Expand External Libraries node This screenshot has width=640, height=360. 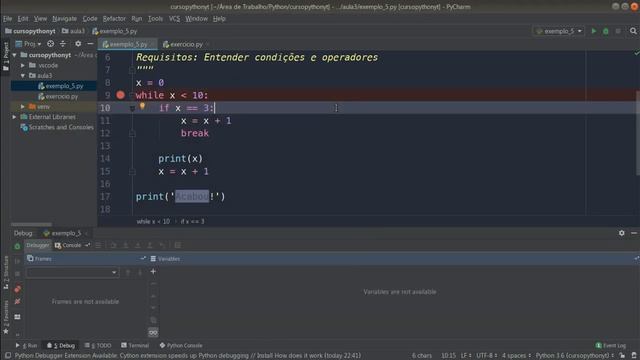tap(15, 117)
